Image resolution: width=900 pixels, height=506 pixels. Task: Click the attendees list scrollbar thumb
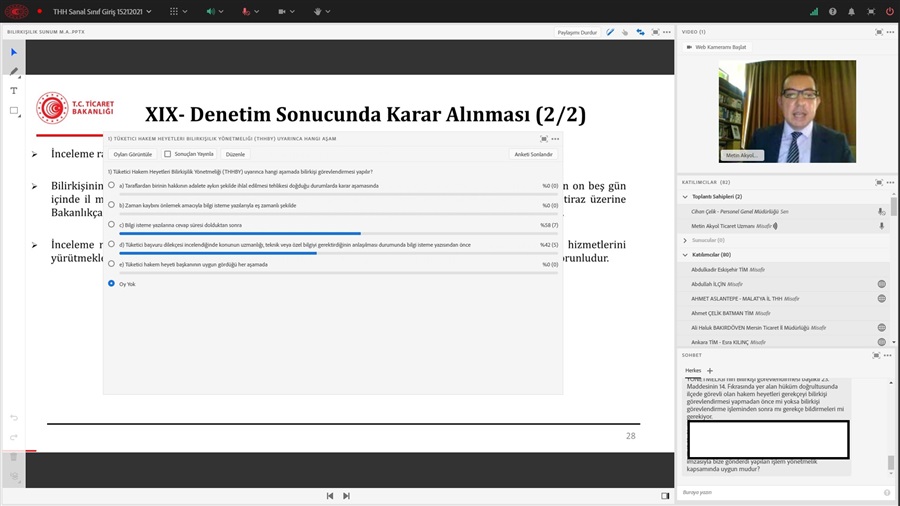coord(894,207)
